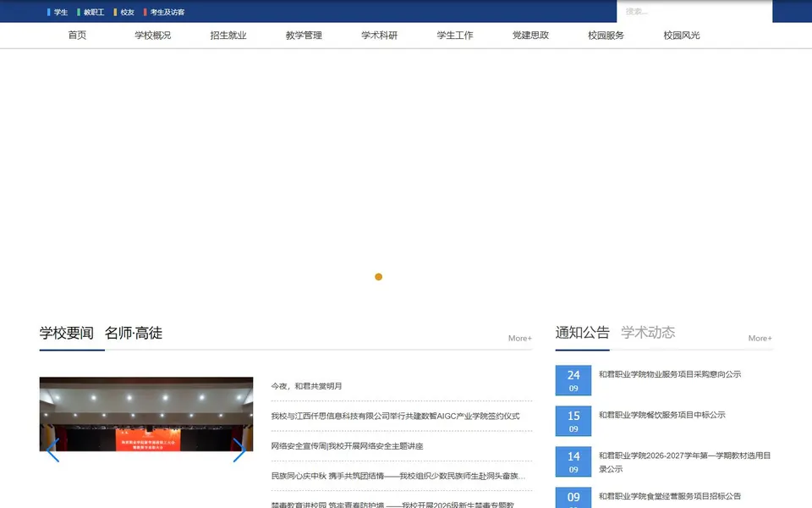Open news 今夜，和君共赏明月

306,386
